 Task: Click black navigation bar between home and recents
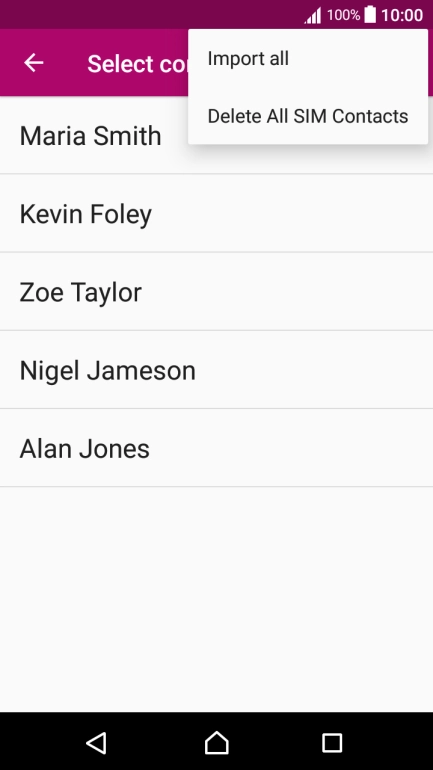point(275,742)
